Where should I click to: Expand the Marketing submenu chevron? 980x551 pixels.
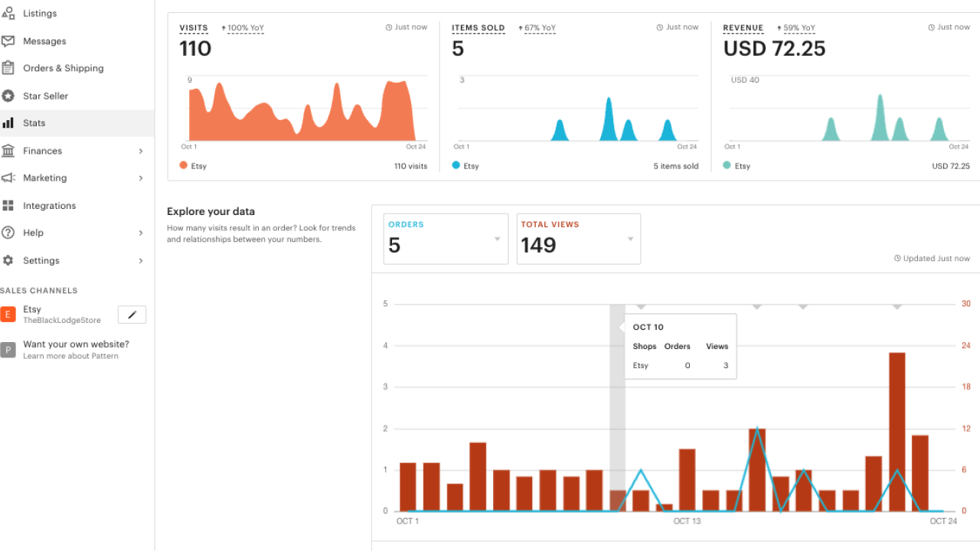click(x=141, y=178)
